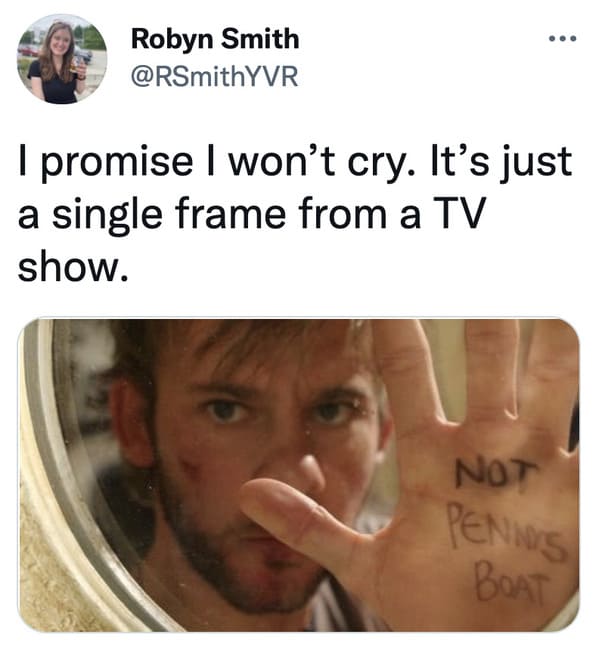Click the "BOAT" writing on the palm
This screenshot has width=599, height=647.
pyautogui.click(x=513, y=583)
